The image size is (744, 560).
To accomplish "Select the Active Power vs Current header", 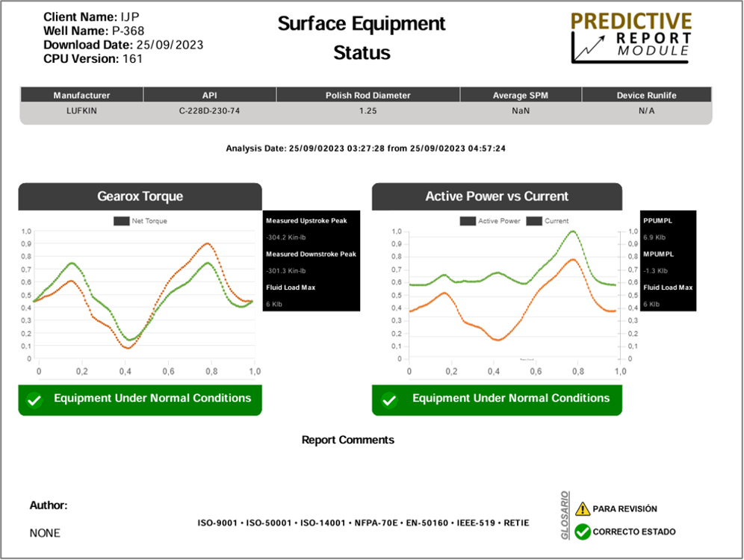I will tap(497, 196).
